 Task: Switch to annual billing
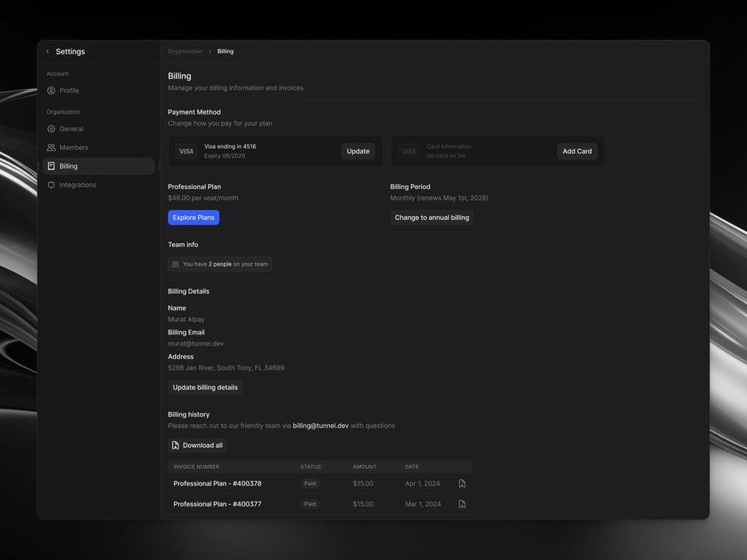(432, 218)
